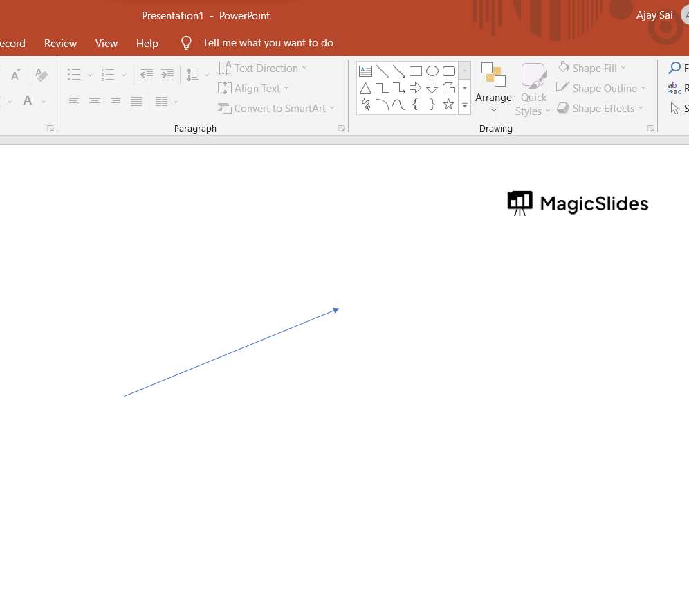The image size is (689, 616).
Task: Open the Review ribbon tab
Action: point(60,43)
